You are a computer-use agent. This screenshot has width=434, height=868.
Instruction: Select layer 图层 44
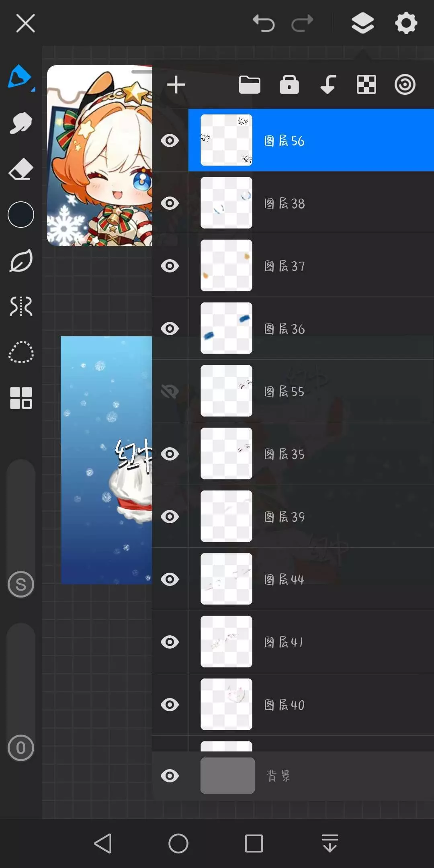(311, 579)
